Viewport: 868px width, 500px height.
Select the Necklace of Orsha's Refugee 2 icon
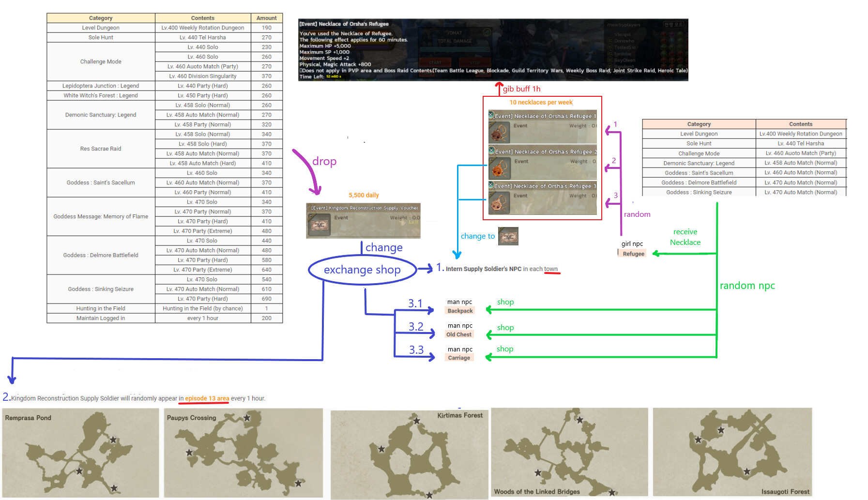499,167
